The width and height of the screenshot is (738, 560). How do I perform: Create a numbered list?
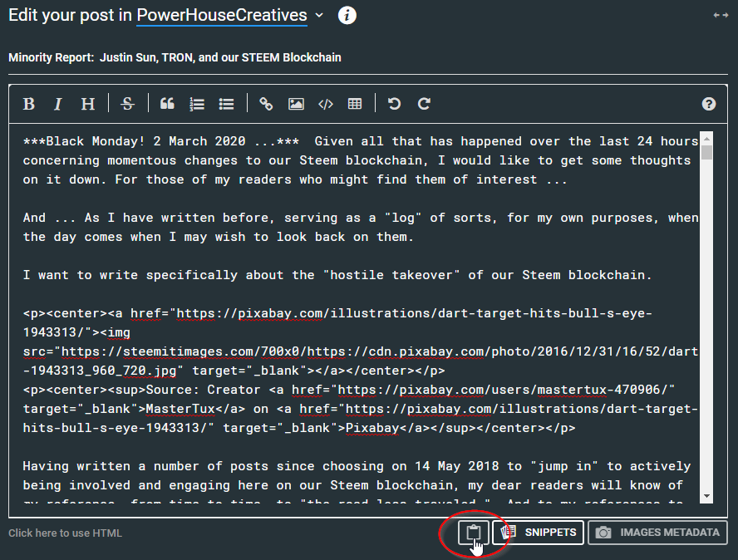[197, 104]
